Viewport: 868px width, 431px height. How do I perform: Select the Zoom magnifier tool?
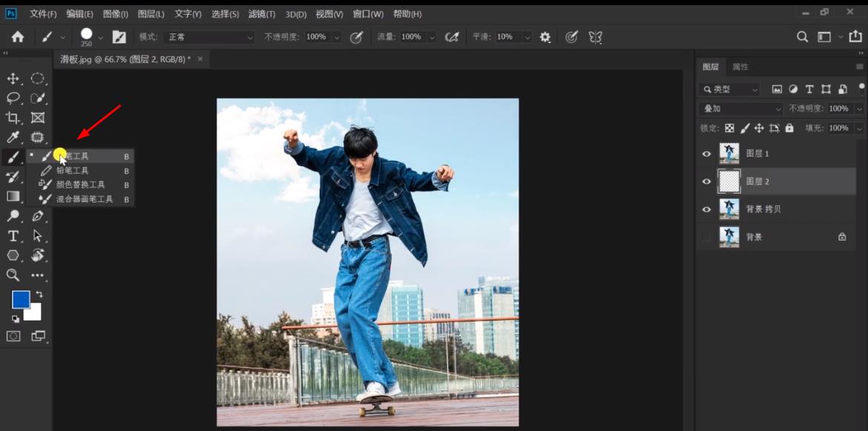13,275
